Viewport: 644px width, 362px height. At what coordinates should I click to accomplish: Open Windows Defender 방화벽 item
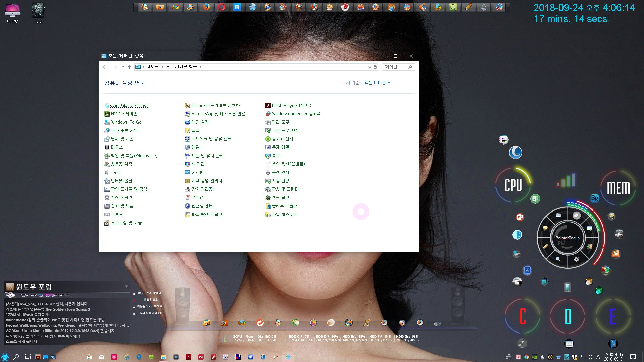(x=293, y=114)
